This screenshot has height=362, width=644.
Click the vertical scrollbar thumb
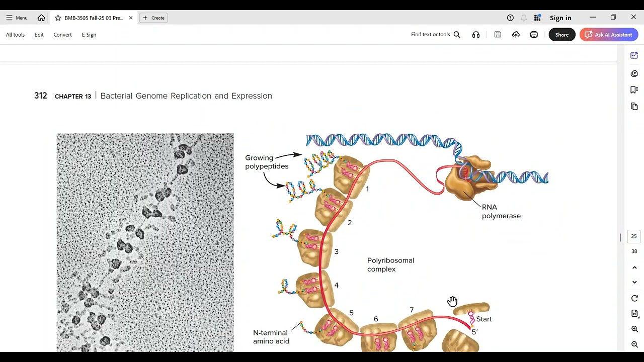tap(620, 237)
